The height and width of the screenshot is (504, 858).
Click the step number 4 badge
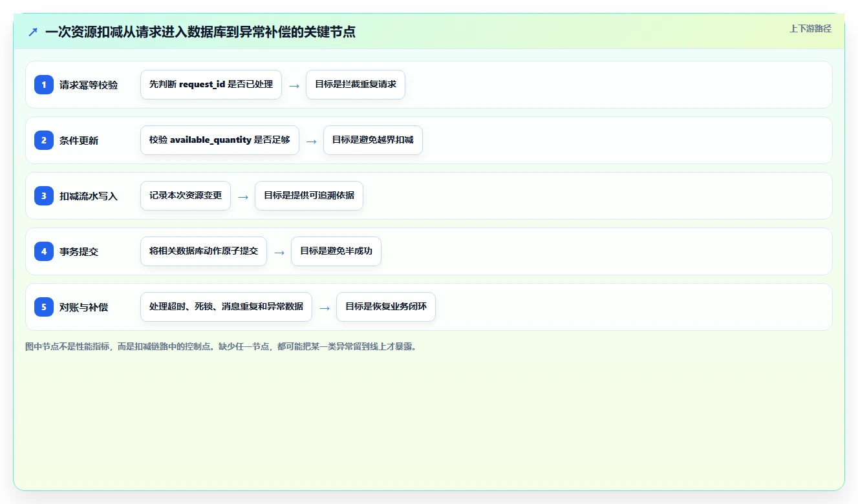44,251
